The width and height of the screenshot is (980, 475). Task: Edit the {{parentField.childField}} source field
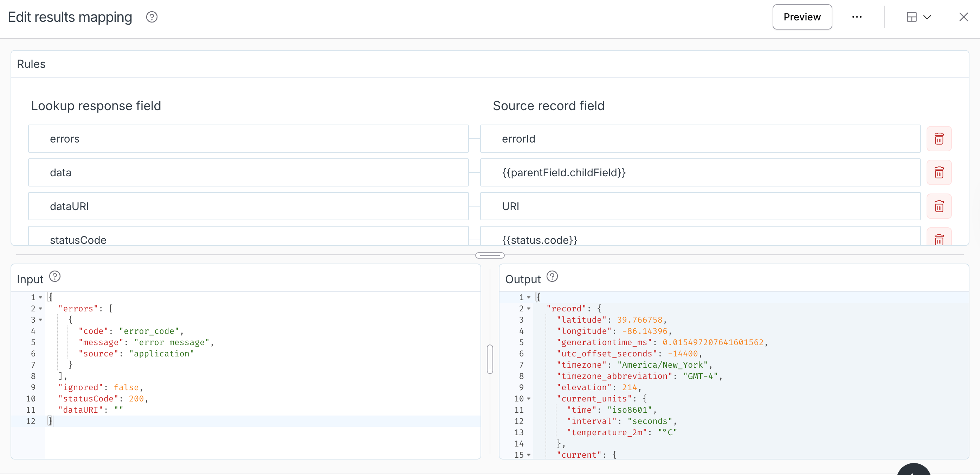701,172
